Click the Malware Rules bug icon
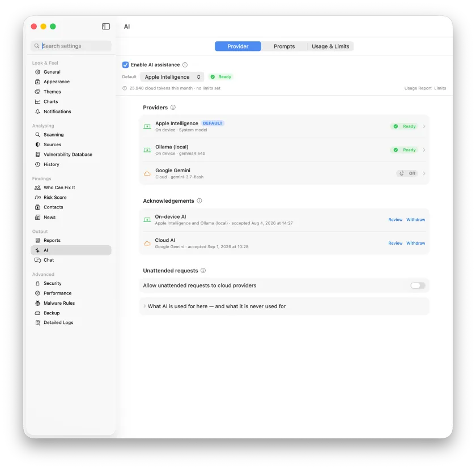Image resolution: width=476 pixels, height=469 pixels. pos(37,303)
